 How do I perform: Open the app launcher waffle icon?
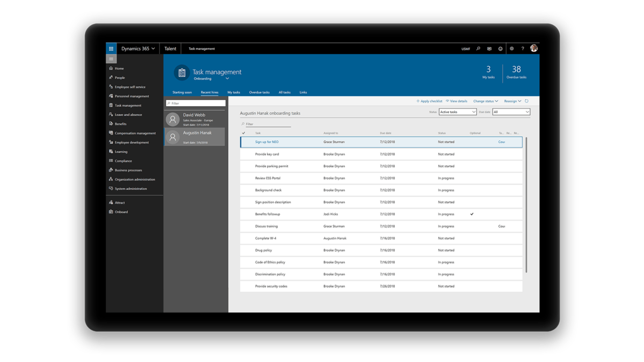tap(111, 48)
